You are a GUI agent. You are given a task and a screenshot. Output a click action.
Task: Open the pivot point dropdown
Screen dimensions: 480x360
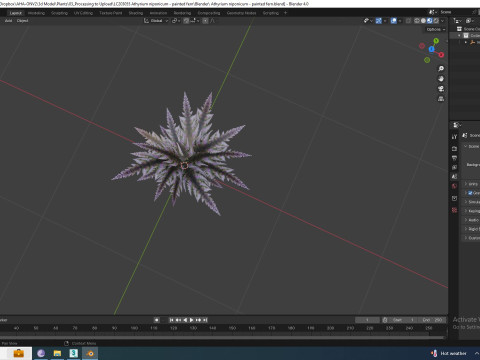(176, 21)
